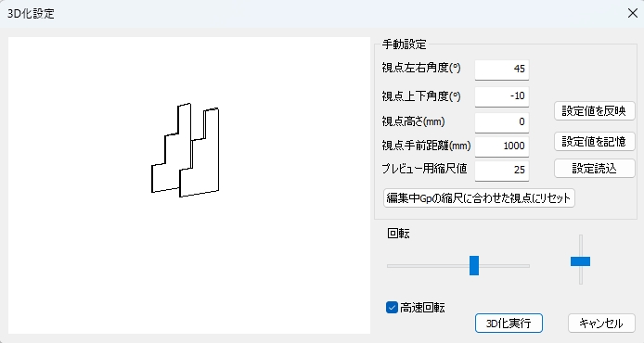Toggle the 高速回転 checkbox
This screenshot has height=343, width=644.
[x=392, y=307]
